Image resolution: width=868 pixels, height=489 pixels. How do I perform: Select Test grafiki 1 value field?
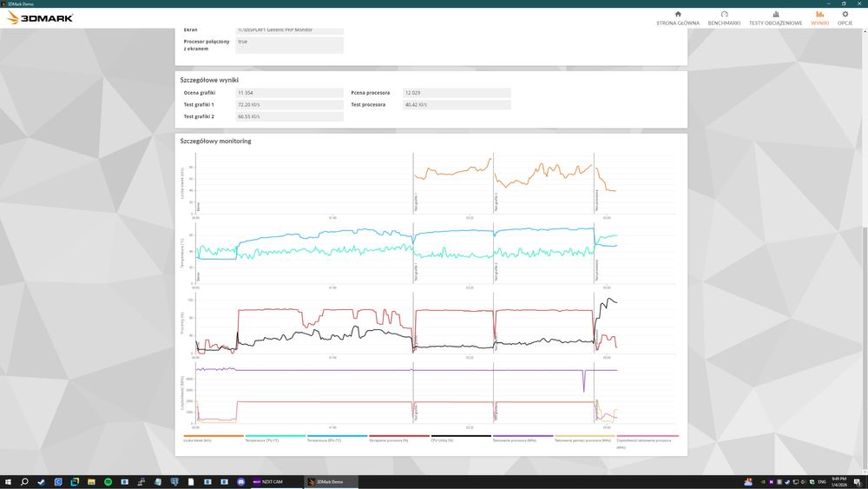point(290,105)
